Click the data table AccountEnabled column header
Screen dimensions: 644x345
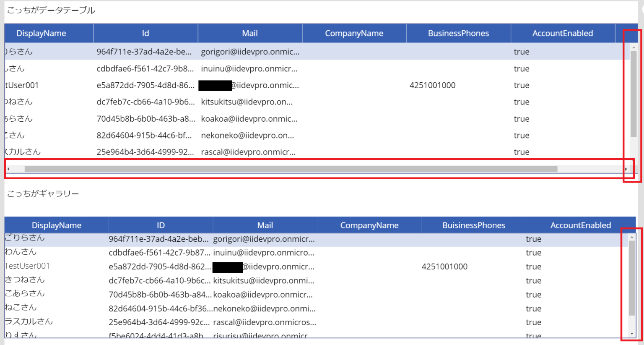[x=563, y=33]
